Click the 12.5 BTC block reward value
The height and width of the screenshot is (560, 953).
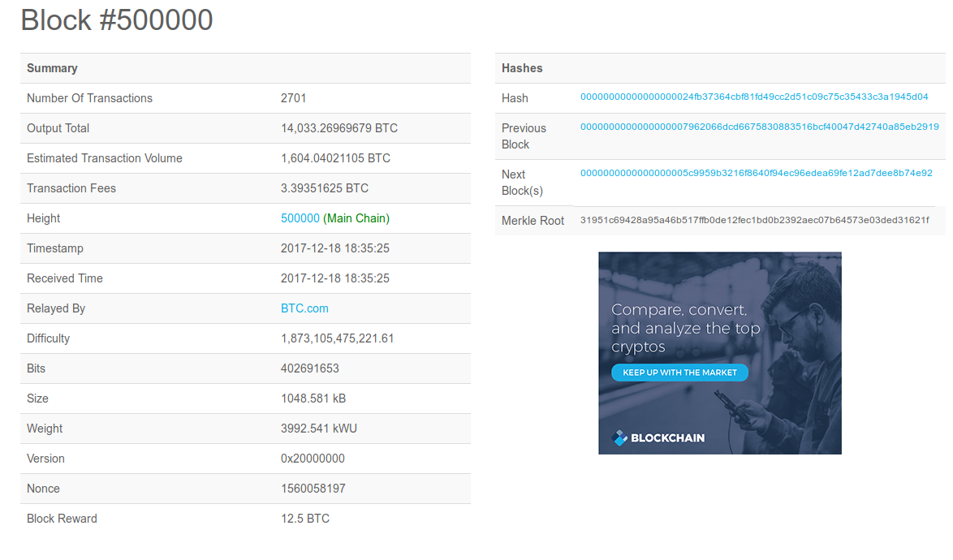point(304,519)
